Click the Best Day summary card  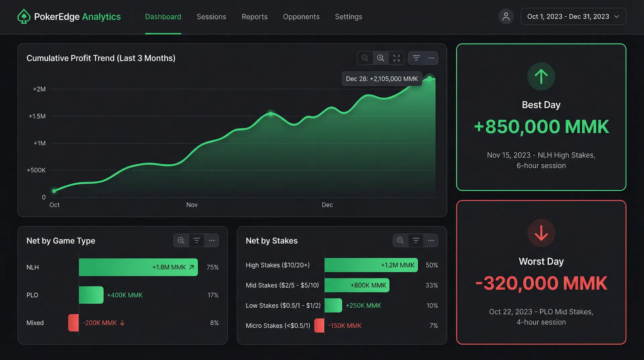point(541,118)
